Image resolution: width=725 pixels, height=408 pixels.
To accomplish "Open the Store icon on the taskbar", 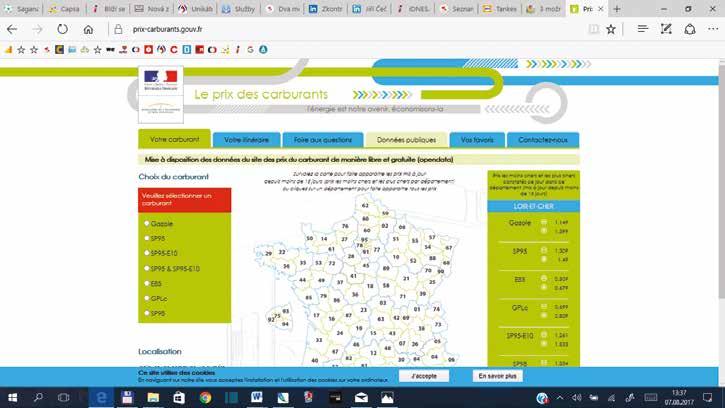I will point(179,397).
